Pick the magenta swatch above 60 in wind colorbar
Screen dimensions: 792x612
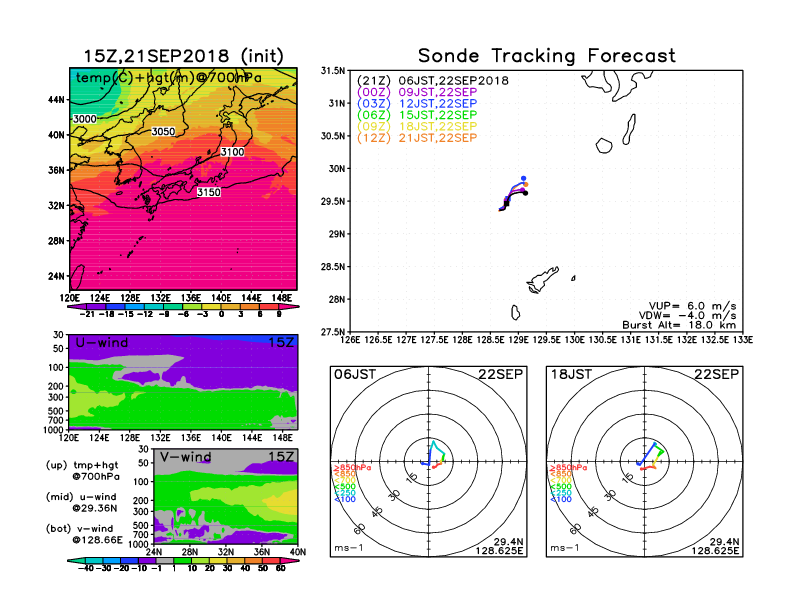click(289, 560)
